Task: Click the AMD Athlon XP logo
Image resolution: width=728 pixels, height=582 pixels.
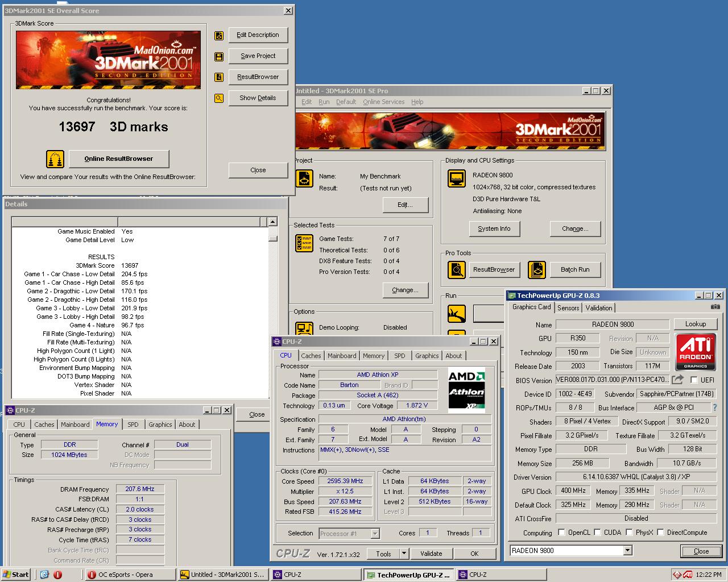Action: tap(466, 390)
